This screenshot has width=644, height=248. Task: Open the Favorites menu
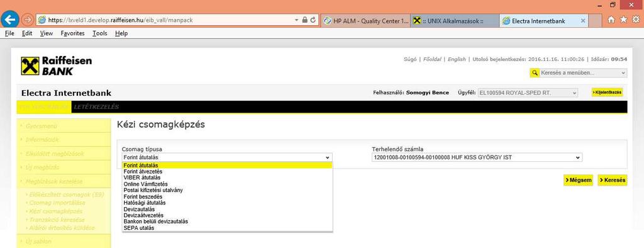point(73,33)
